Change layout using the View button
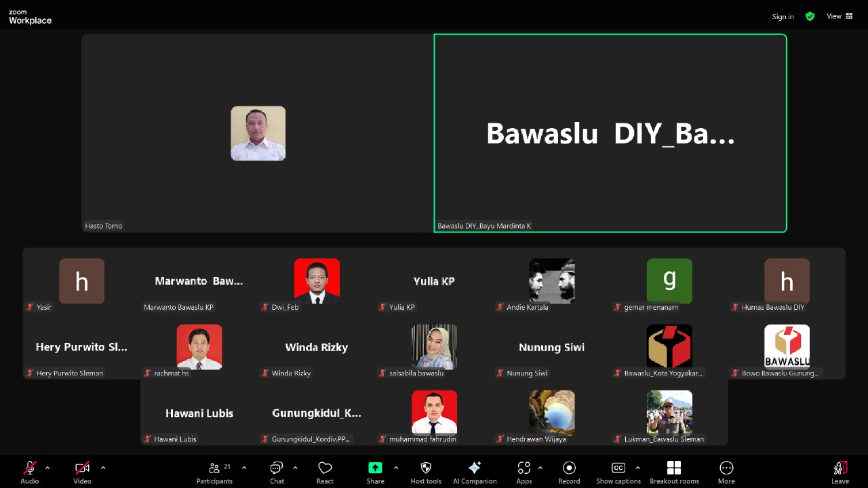868x488 pixels. point(840,16)
